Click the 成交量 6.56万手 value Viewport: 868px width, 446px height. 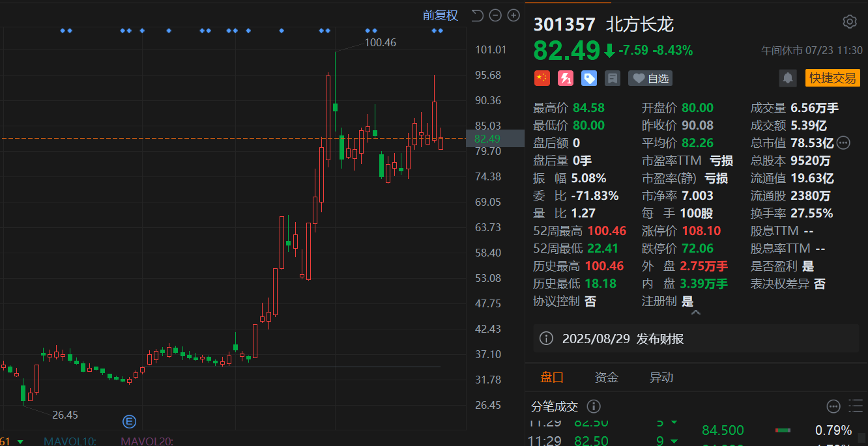815,108
